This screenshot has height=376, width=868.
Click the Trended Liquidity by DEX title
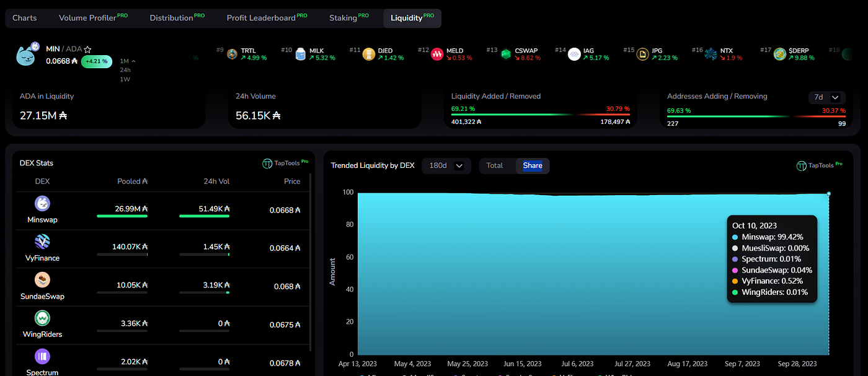pos(373,165)
